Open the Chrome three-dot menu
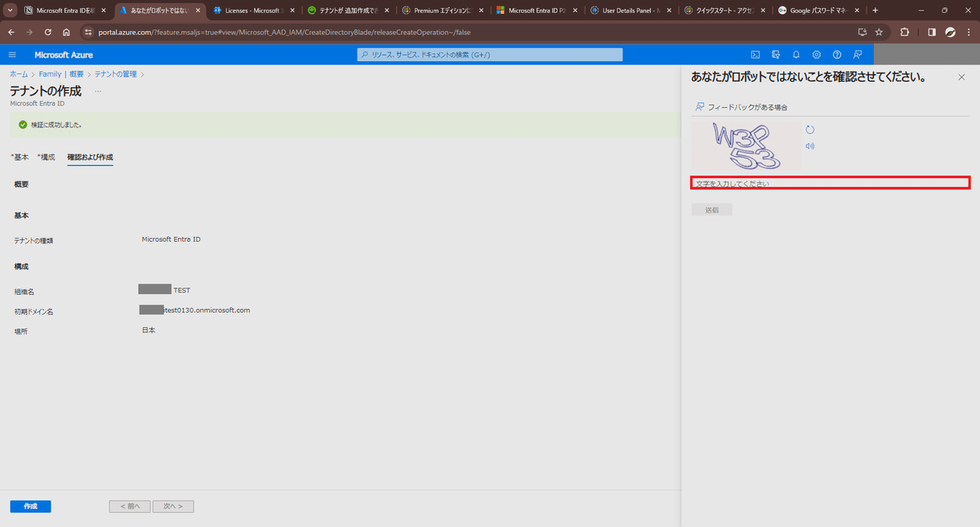 [x=969, y=32]
